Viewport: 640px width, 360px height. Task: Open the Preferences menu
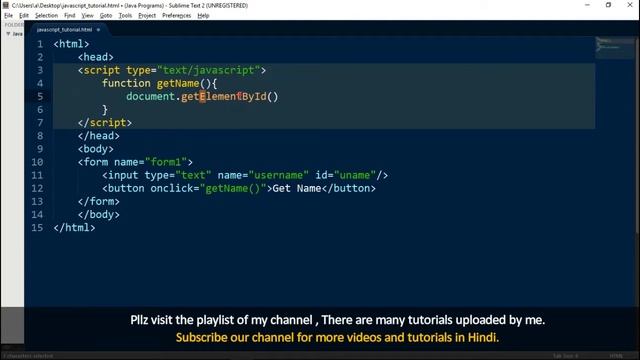[x=176, y=16]
